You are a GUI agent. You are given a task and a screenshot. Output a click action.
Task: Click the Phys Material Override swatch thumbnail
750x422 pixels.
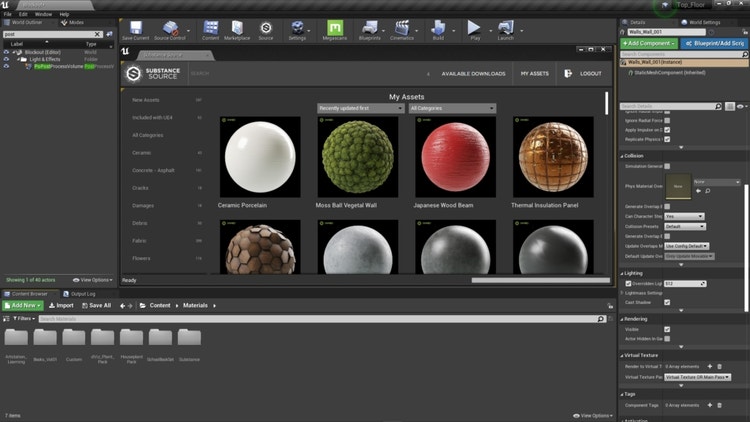pyautogui.click(x=677, y=186)
